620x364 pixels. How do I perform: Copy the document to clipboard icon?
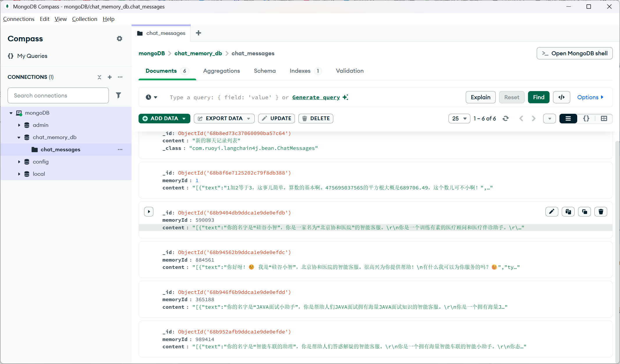click(x=568, y=212)
